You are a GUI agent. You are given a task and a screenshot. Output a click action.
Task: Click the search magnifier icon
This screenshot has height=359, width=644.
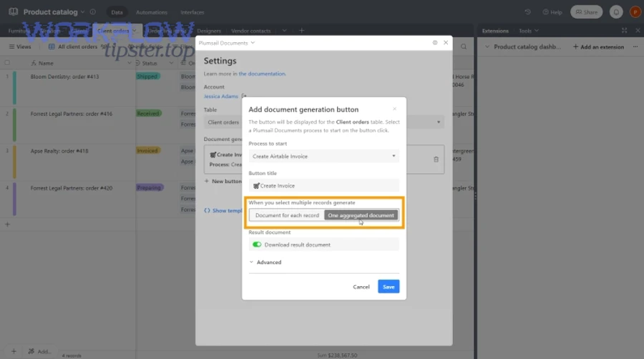coord(463,46)
